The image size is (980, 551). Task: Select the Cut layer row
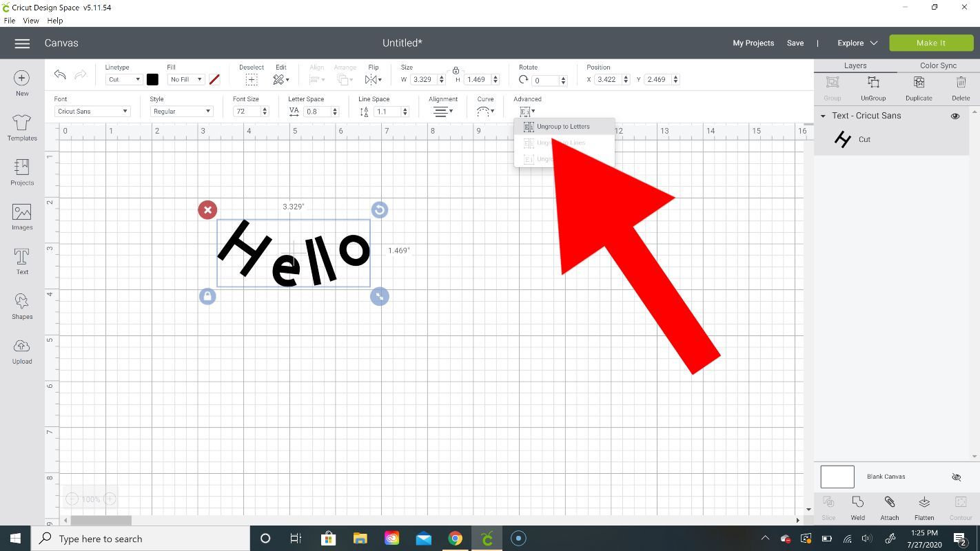892,140
